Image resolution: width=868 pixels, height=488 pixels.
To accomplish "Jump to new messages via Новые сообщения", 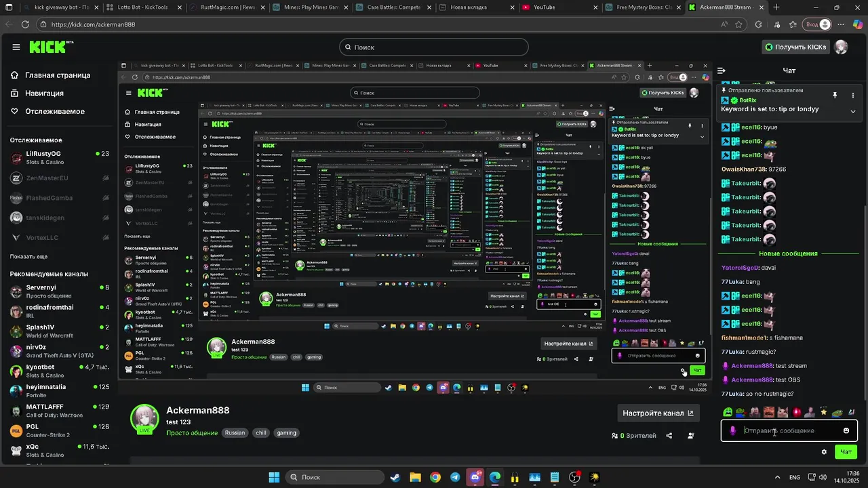I will [788, 253].
